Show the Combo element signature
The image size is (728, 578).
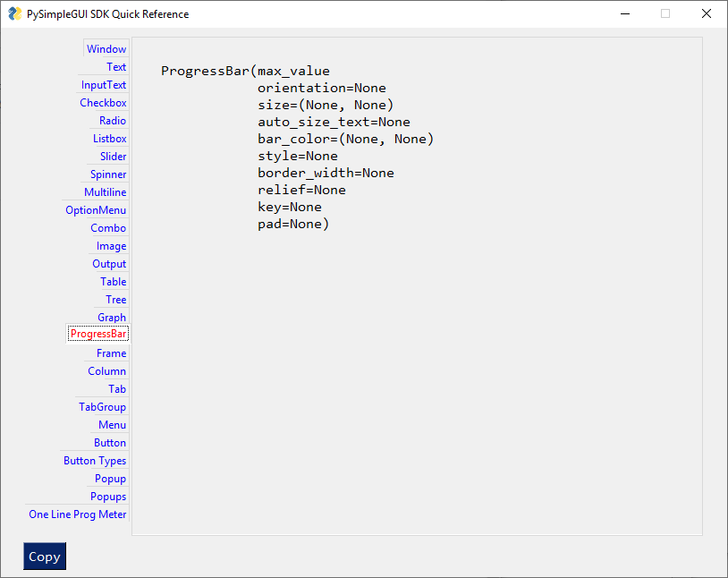click(x=108, y=227)
